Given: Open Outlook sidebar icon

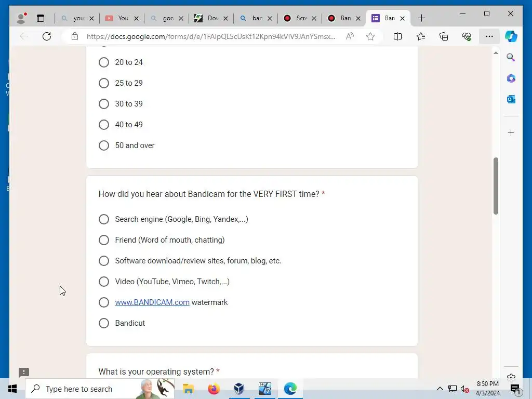Looking at the screenshot, I should [511, 99].
